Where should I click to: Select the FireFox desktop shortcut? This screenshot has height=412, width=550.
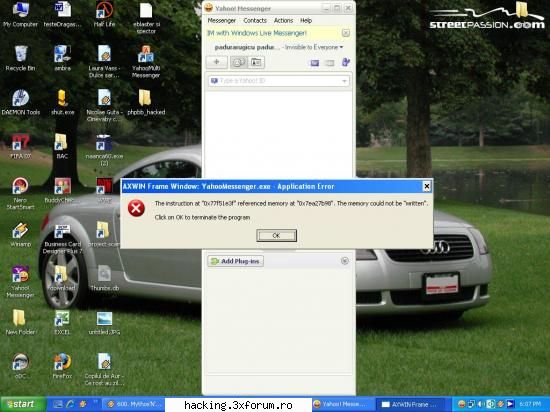62,366
